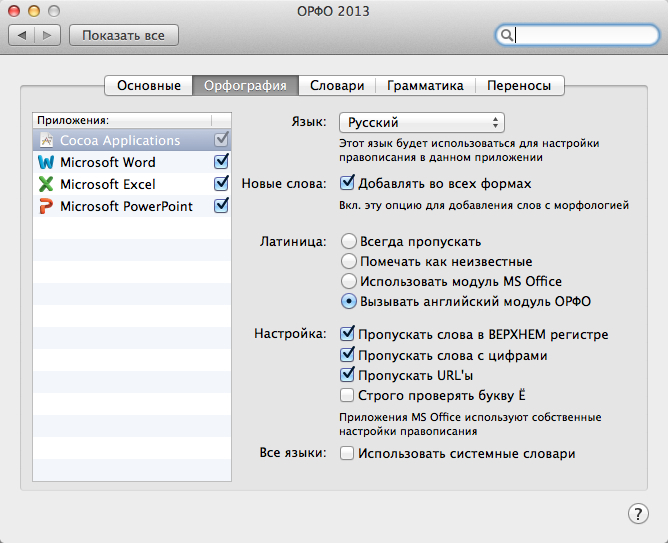Switch to the Основные tab
This screenshot has height=543, width=668.
(149, 86)
